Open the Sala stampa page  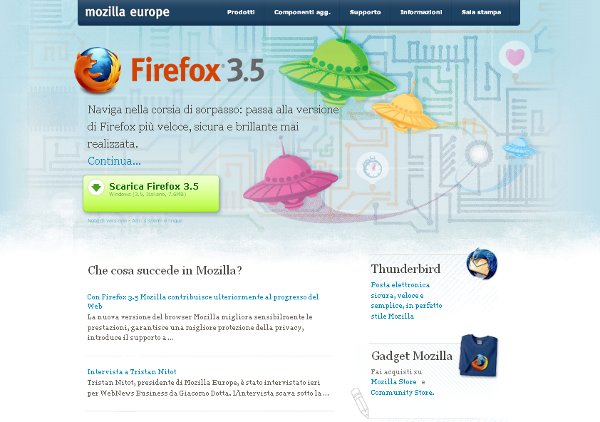[x=481, y=12]
